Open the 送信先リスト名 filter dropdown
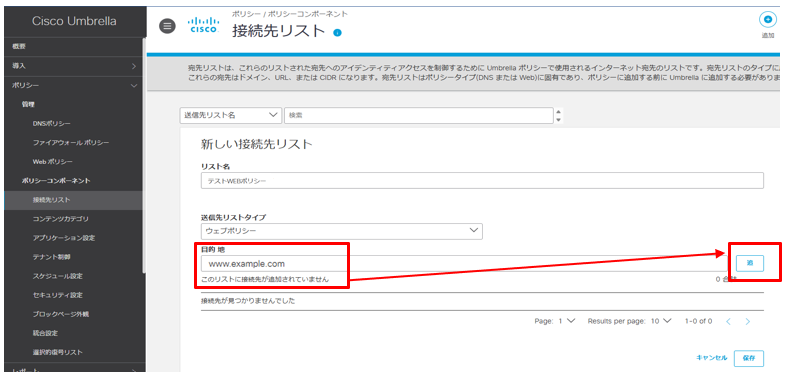 coord(231,115)
